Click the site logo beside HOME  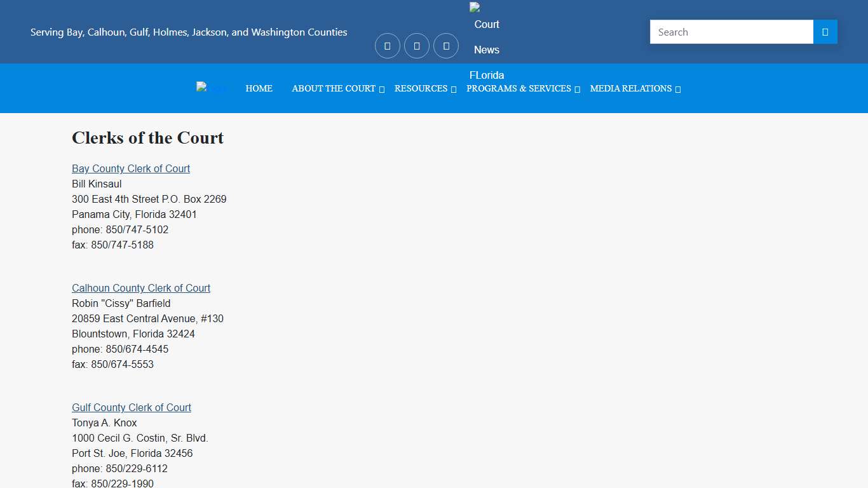point(211,88)
